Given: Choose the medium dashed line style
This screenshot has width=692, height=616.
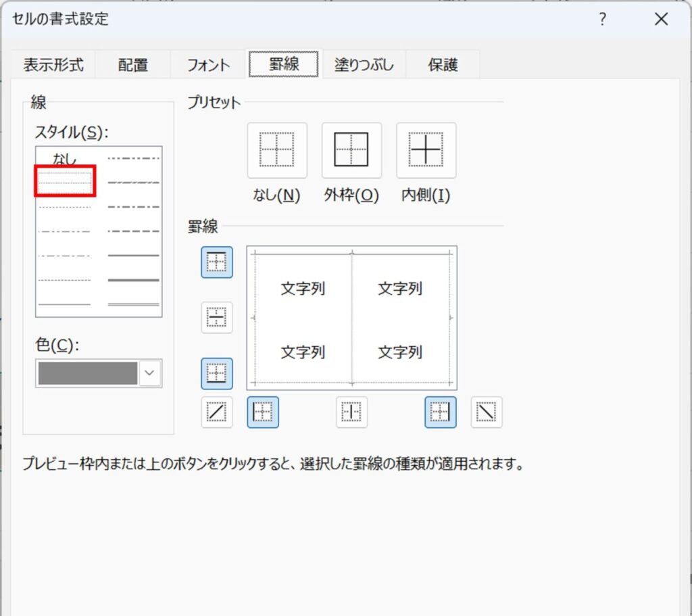Looking at the screenshot, I should coord(133,231).
